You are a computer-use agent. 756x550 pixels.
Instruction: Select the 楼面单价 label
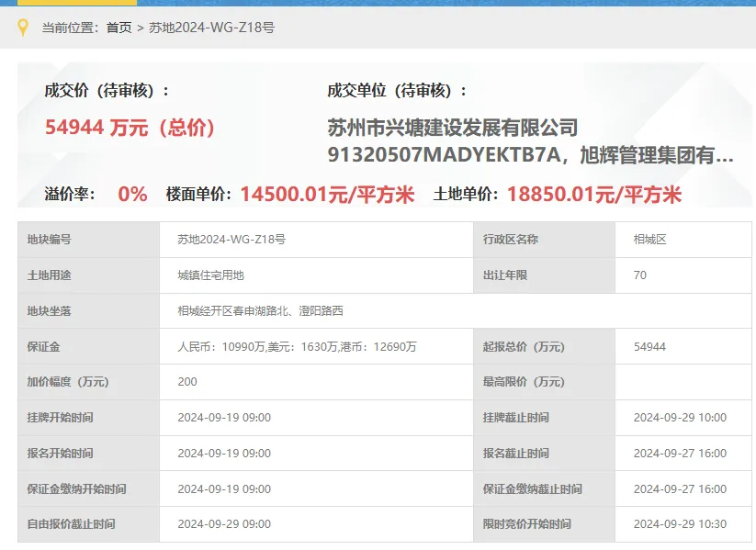[199, 194]
